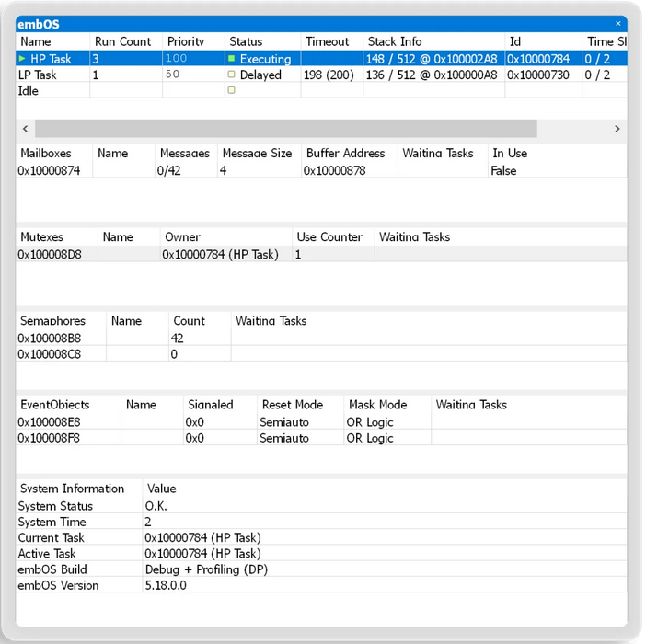Select event object 0x100008E8

tap(49, 422)
